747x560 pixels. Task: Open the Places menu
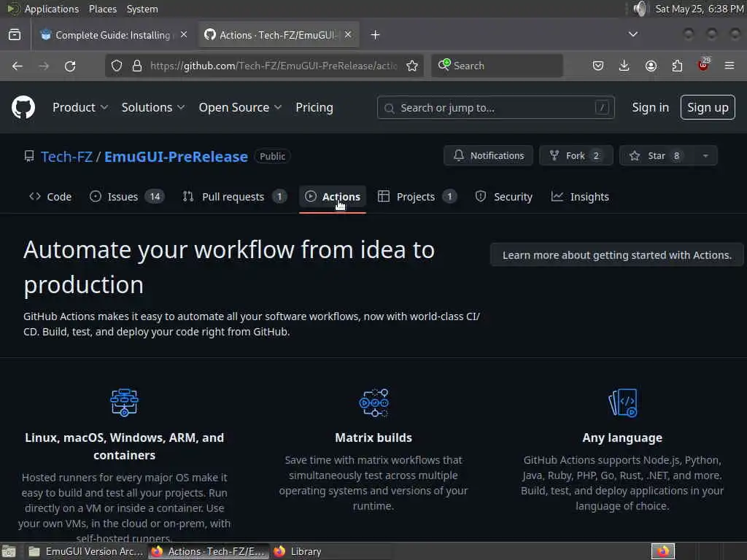point(102,9)
